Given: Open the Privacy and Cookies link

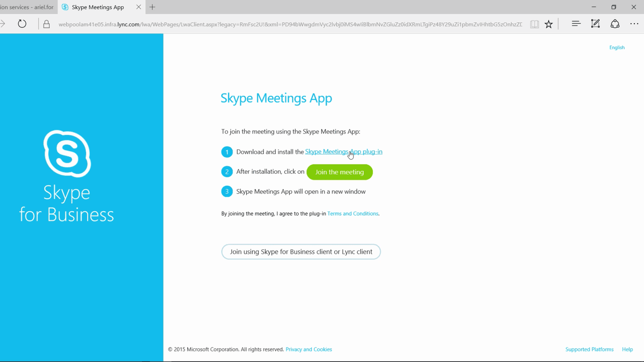Looking at the screenshot, I should [x=309, y=350].
